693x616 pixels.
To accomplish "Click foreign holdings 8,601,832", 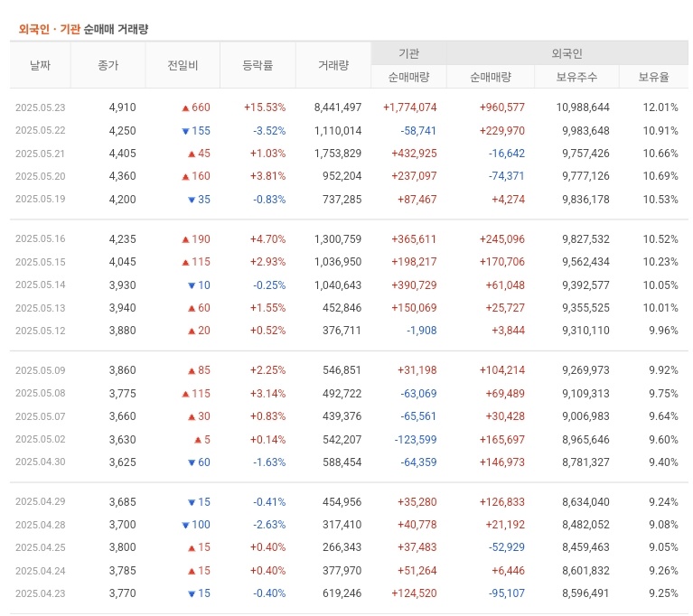I will [x=585, y=571].
